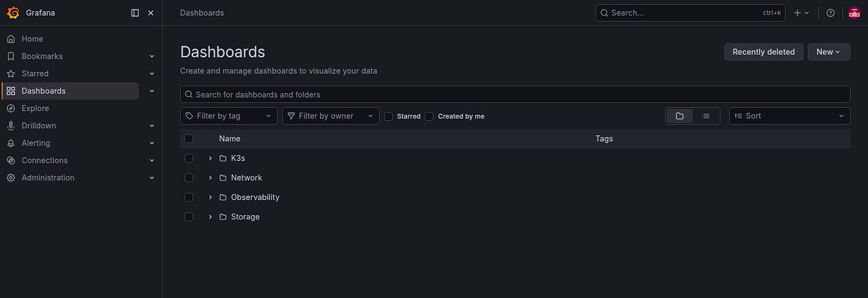The image size is (868, 298).
Task: Click the Home house icon
Action: (x=11, y=39)
